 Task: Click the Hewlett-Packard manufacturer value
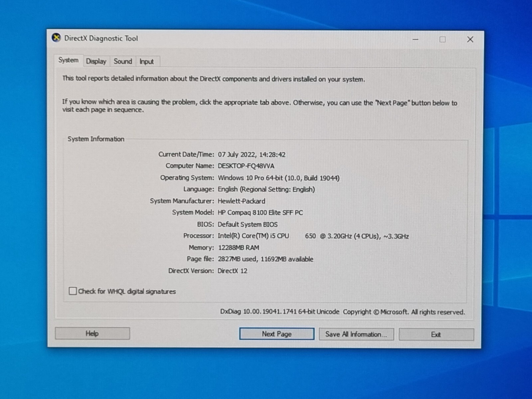[241, 201]
